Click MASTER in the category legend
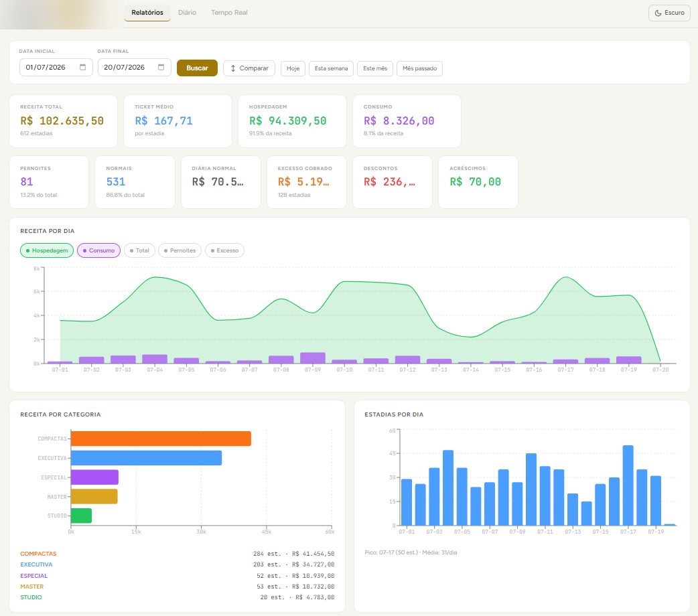The width and height of the screenshot is (698, 616). 31,587
